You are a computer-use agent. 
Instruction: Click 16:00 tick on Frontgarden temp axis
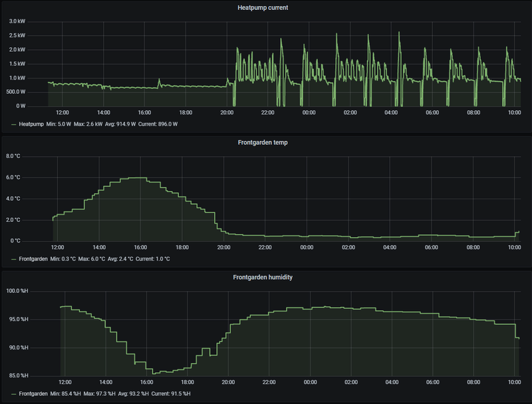coord(140,247)
